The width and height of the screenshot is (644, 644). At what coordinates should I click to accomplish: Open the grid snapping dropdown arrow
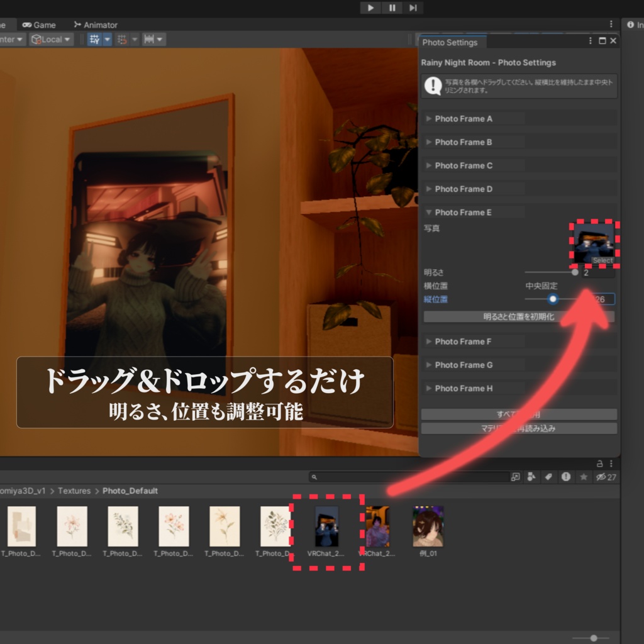(135, 40)
